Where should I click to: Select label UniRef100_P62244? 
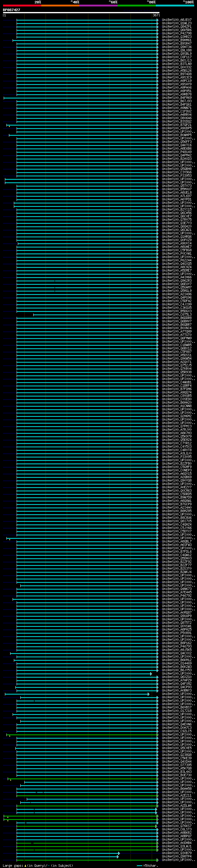[x=177, y=260]
